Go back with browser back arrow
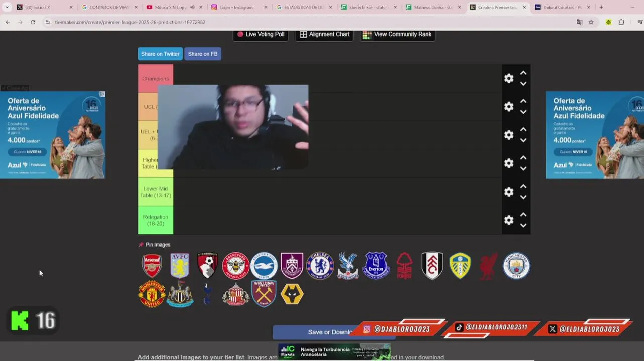 coord(8,22)
